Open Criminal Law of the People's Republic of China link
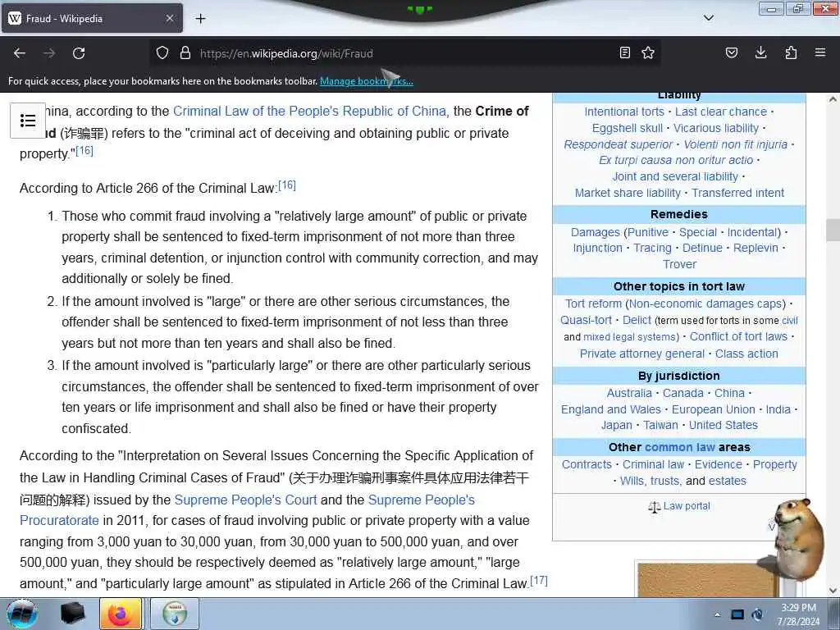 [x=309, y=111]
